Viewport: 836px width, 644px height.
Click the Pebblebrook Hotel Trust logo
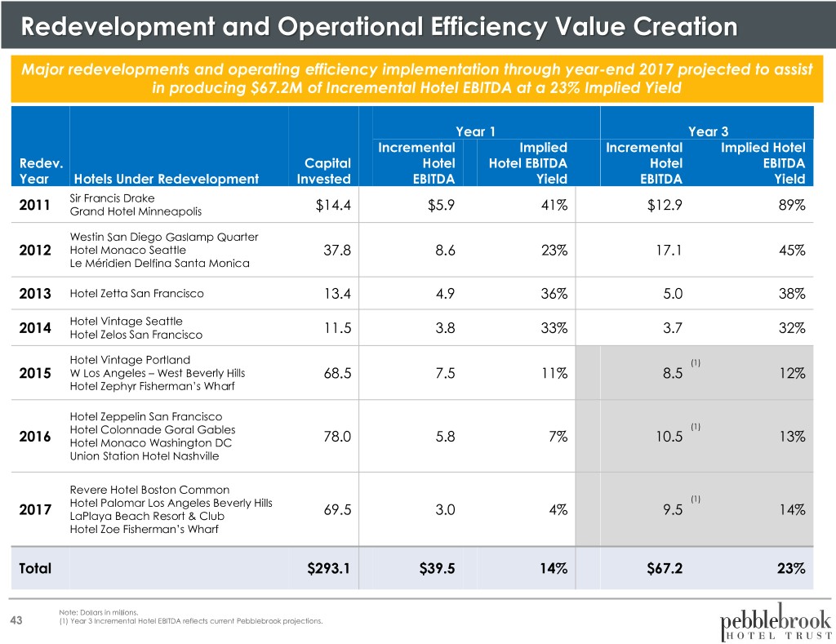[776, 618]
